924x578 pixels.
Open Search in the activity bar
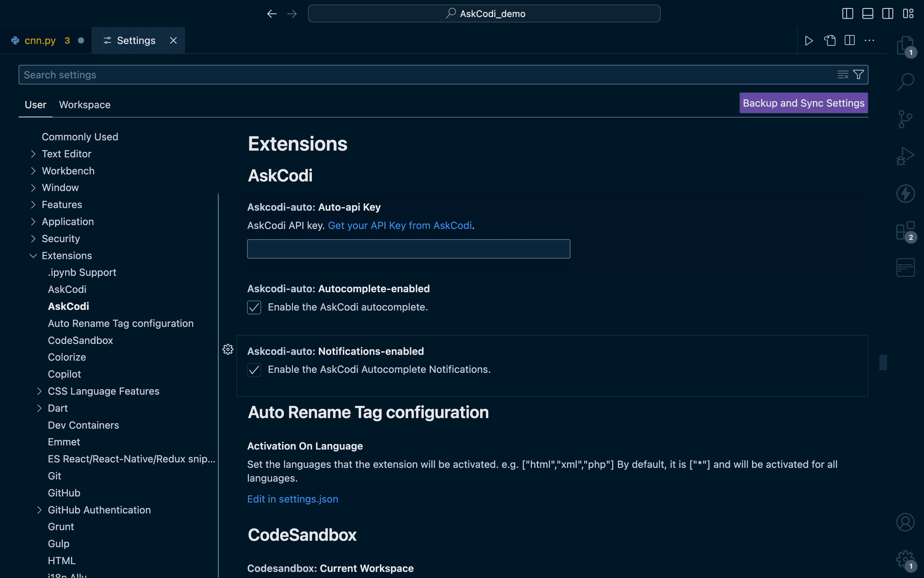point(906,82)
